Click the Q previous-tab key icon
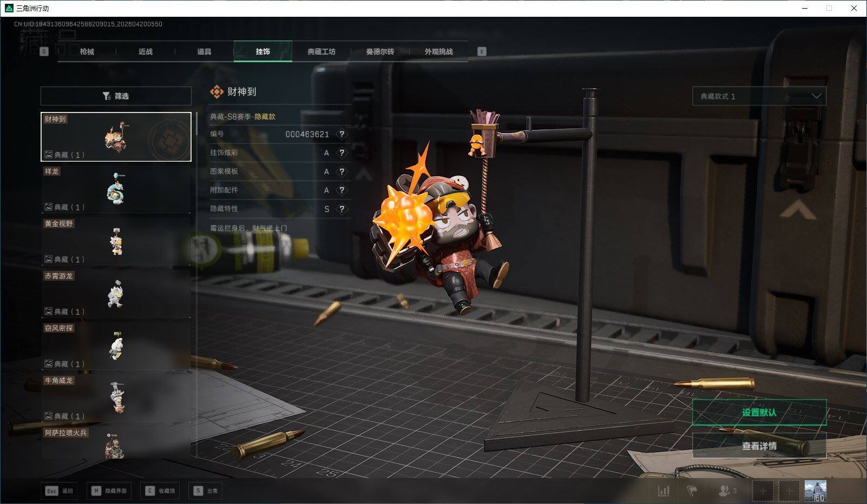Viewport: 867px width, 504px height. coord(44,51)
